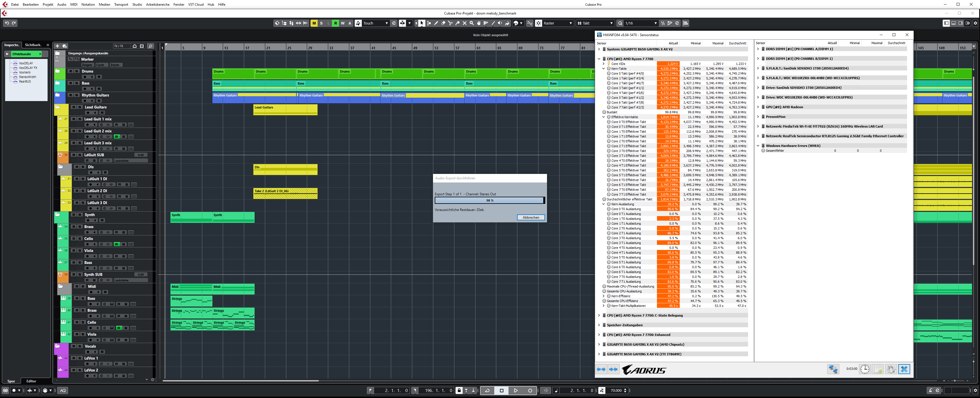Open the Projekt menu
Viewport: 980px width, 398px height.
click(x=48, y=5)
